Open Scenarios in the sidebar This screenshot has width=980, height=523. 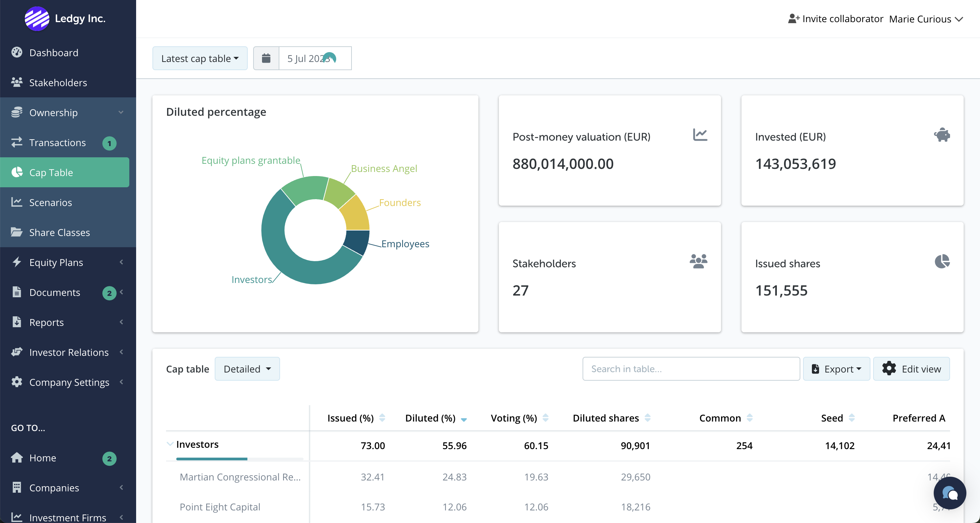click(51, 202)
